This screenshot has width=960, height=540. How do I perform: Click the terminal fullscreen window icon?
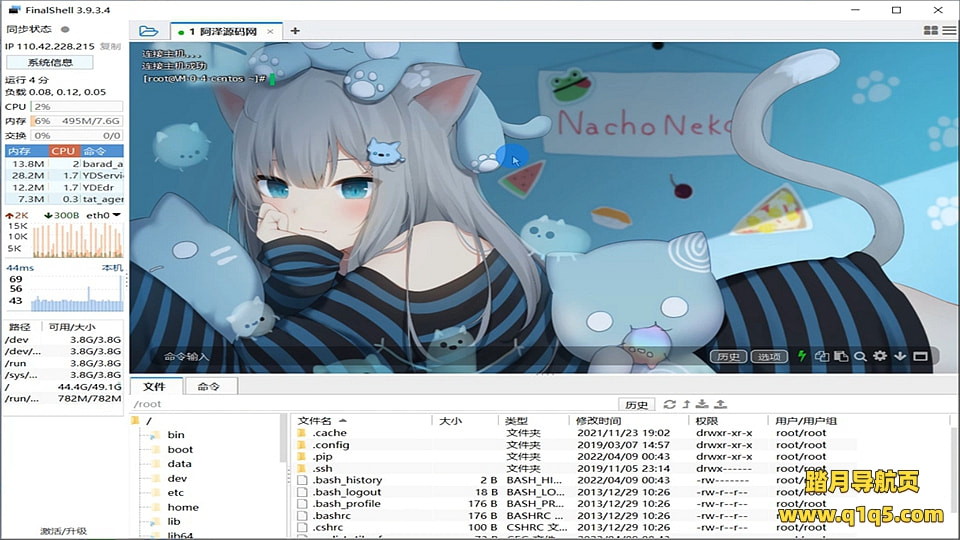[920, 356]
